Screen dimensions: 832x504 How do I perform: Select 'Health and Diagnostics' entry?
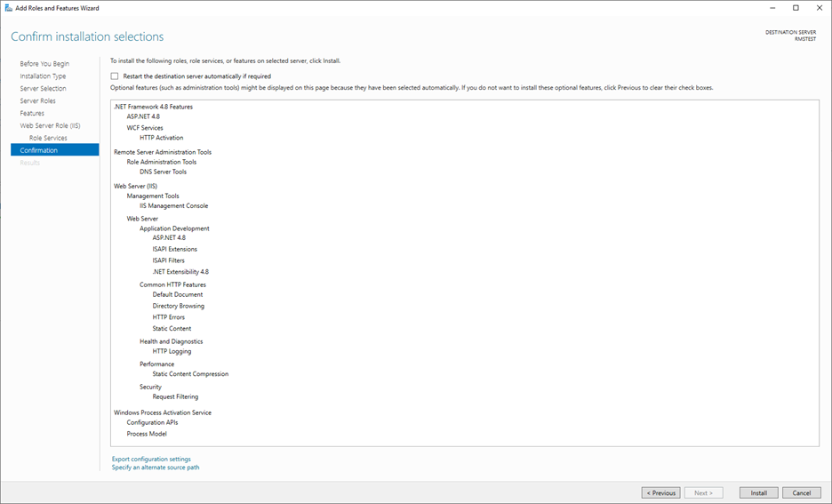point(172,341)
